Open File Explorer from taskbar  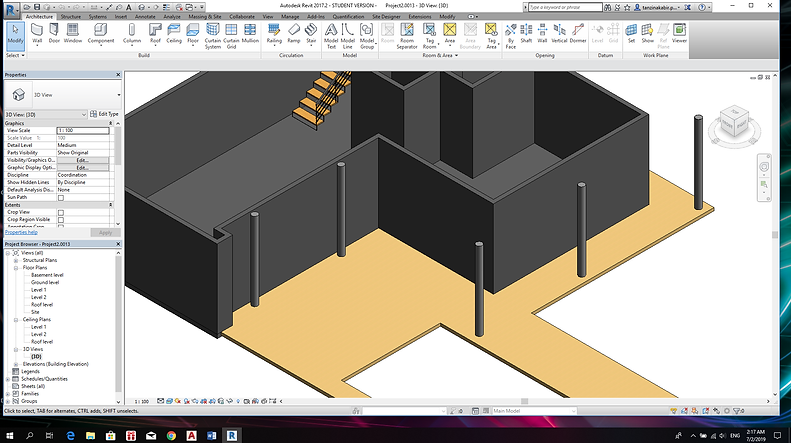tap(90, 435)
